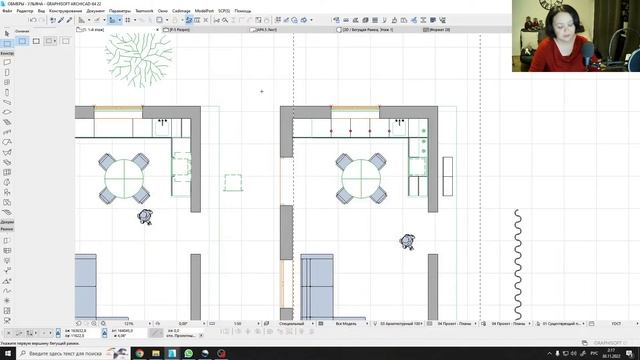The image size is (640, 360).
Task: Select the Arrow tool in the toolbox
Action: coord(7,33)
